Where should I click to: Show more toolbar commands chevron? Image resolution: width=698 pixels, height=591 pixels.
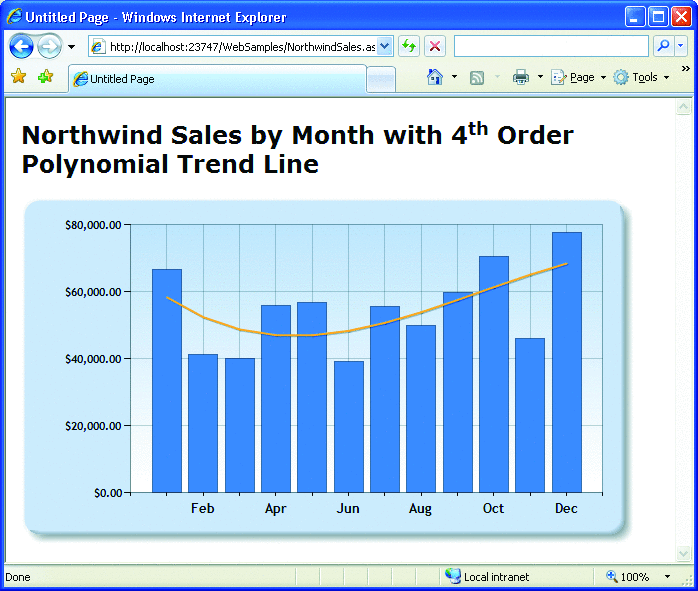[x=686, y=68]
